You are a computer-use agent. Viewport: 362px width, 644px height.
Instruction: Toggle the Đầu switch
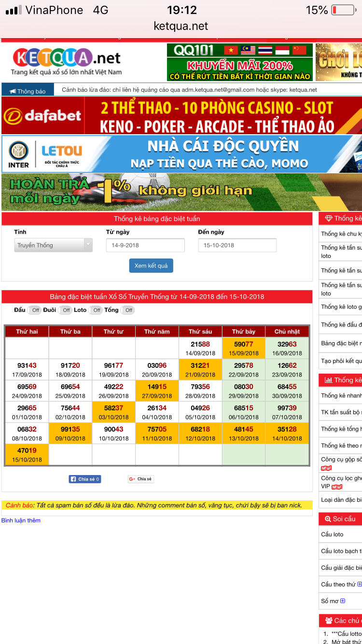pos(34,310)
